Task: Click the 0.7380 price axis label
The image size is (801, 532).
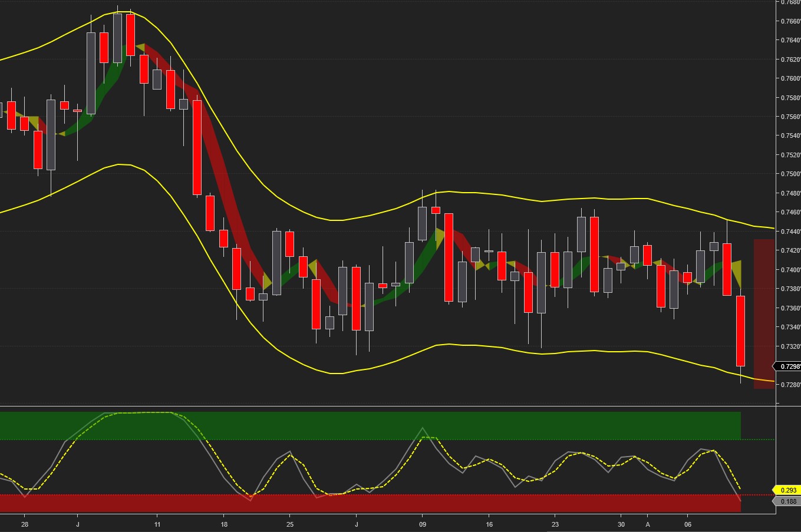Action: [790, 289]
